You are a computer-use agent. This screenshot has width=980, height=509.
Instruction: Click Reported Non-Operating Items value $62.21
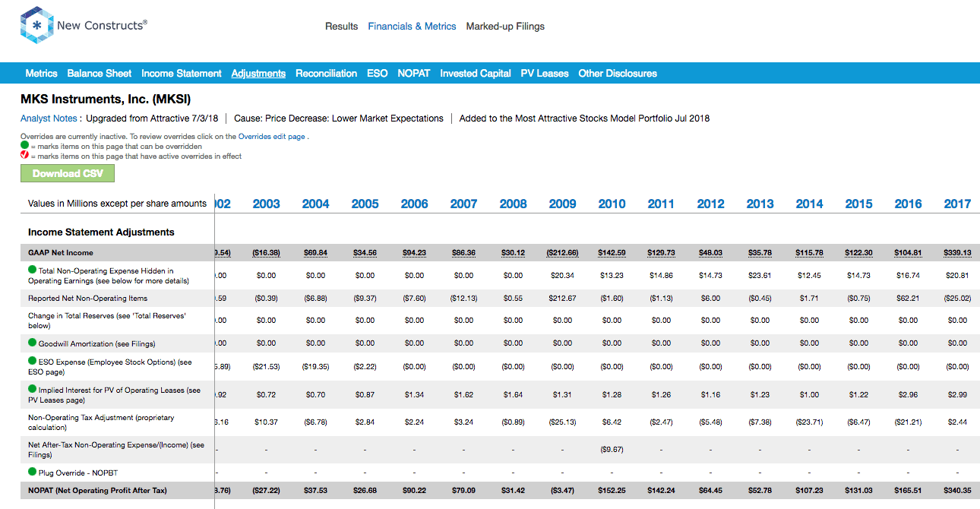coord(908,299)
